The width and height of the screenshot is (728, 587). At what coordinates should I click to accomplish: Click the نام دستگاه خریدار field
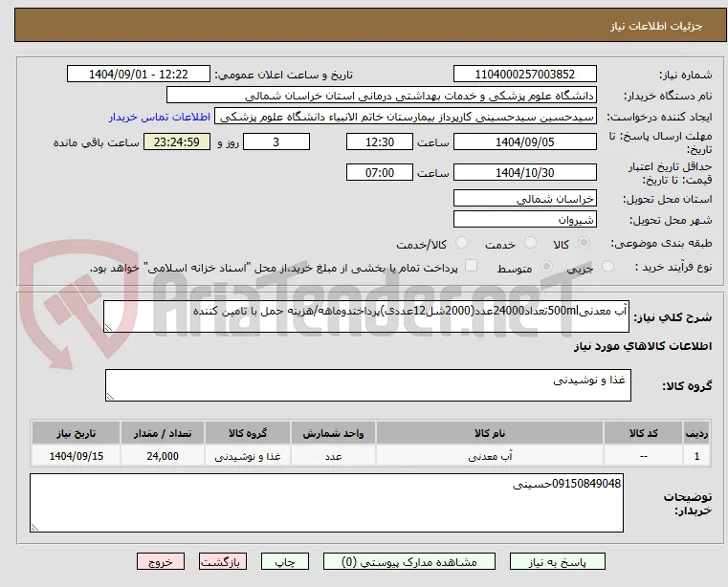pyautogui.click(x=381, y=96)
